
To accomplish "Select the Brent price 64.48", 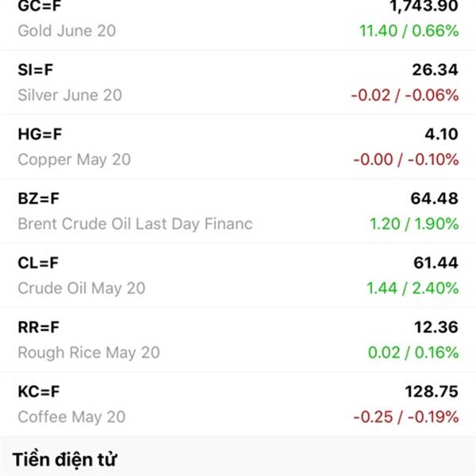I will 434,199.
